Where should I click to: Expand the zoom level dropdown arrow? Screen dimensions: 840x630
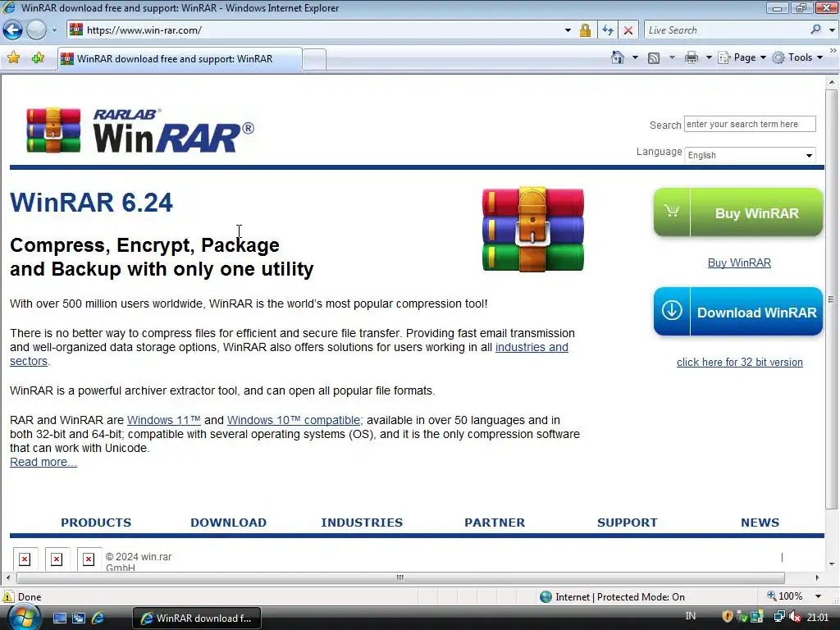point(818,596)
